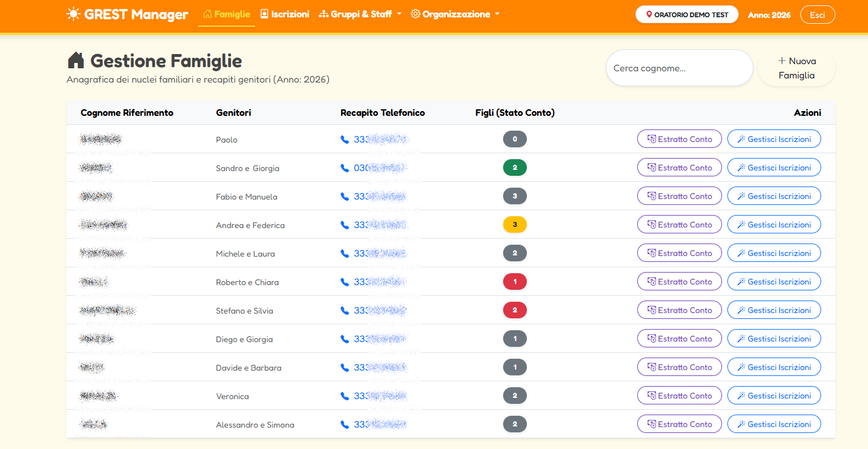Click the phone icon in Paolo's row

point(345,140)
